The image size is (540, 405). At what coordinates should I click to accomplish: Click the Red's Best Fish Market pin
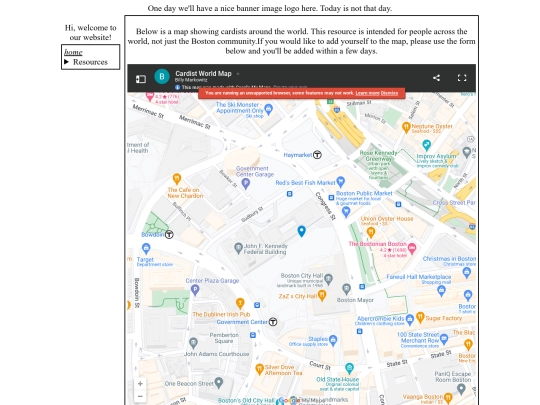[x=341, y=181]
